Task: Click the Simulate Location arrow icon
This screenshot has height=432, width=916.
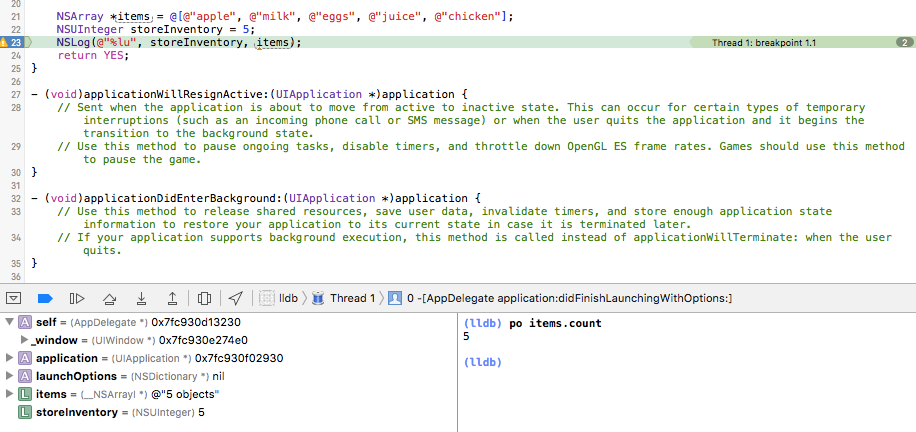Action: [235, 298]
